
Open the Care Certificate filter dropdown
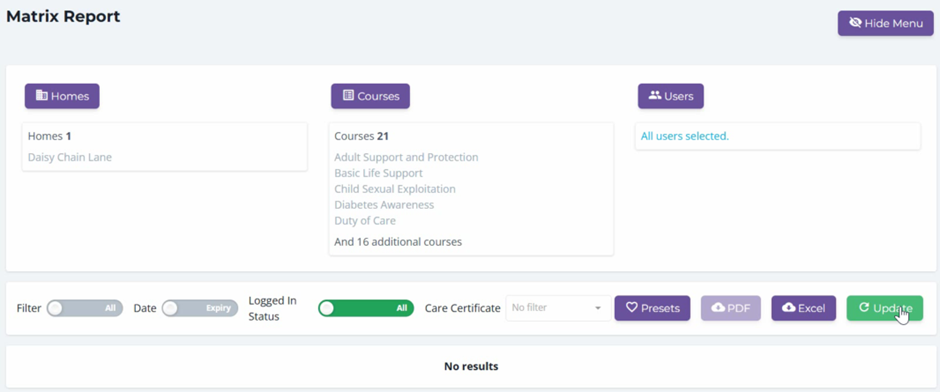click(558, 308)
